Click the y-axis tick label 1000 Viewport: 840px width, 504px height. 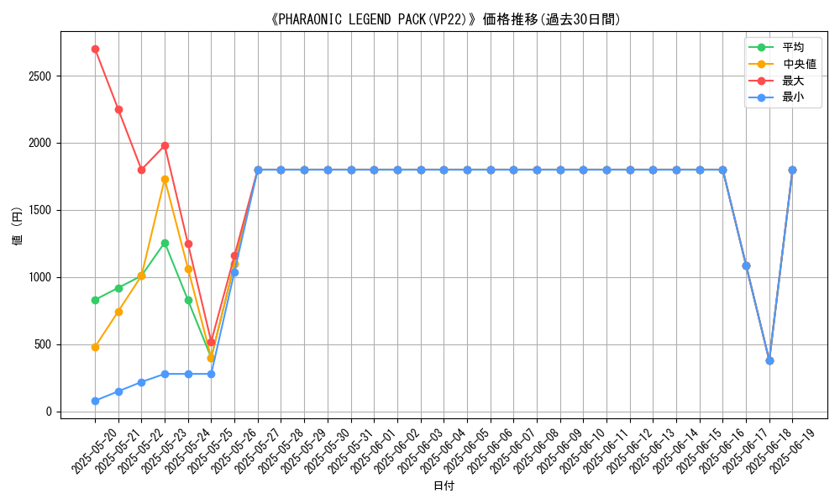coord(40,277)
